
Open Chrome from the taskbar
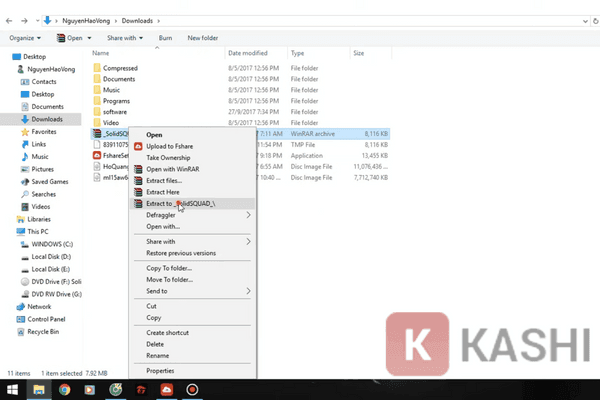point(64,390)
